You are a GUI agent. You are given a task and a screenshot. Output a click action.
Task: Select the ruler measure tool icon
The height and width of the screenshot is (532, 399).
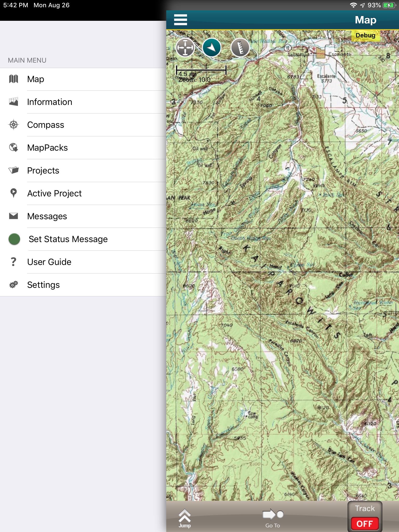point(240,48)
